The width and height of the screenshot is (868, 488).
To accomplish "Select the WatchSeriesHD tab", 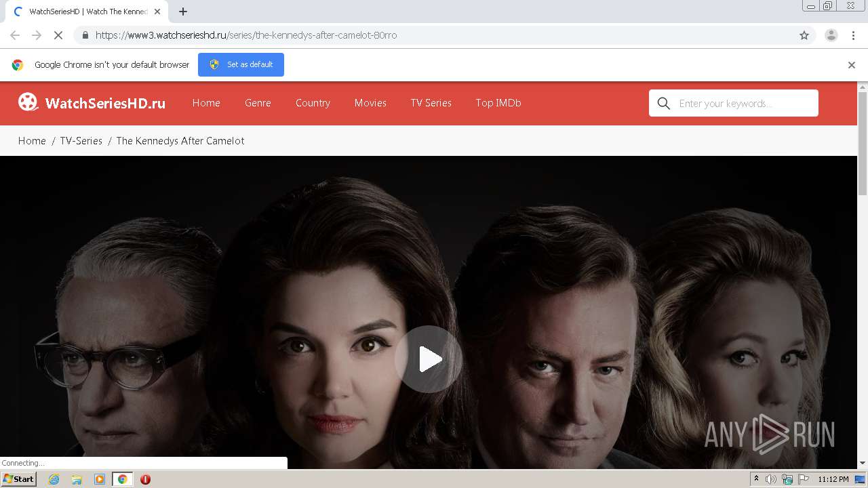I will pos(86,12).
